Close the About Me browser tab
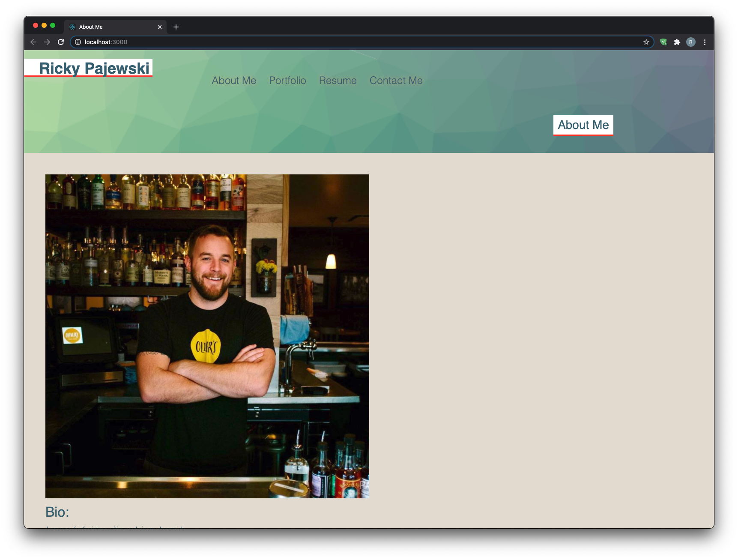This screenshot has width=738, height=560. pyautogui.click(x=160, y=27)
